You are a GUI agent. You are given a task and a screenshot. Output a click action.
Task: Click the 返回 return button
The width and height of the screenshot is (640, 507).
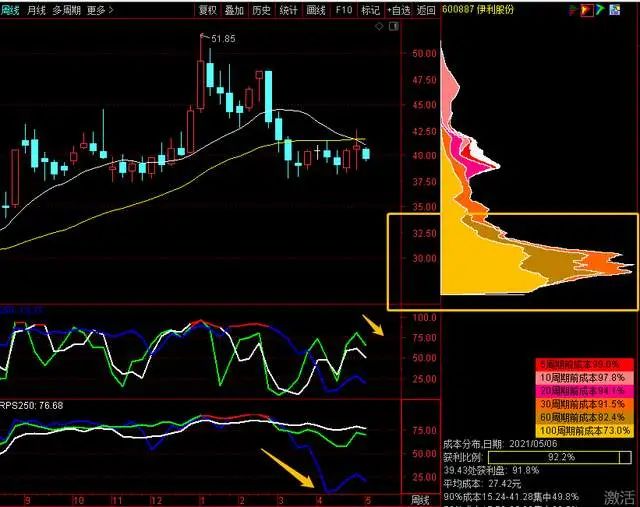(426, 10)
